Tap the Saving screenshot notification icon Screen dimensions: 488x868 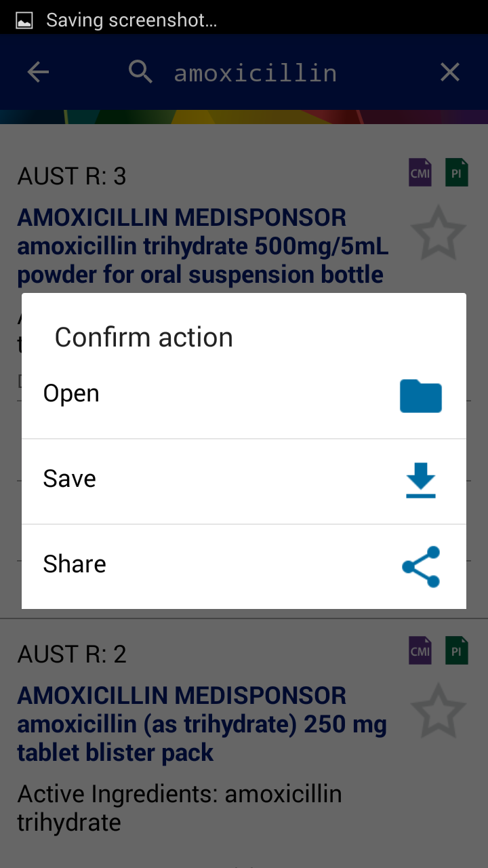pos(24,20)
